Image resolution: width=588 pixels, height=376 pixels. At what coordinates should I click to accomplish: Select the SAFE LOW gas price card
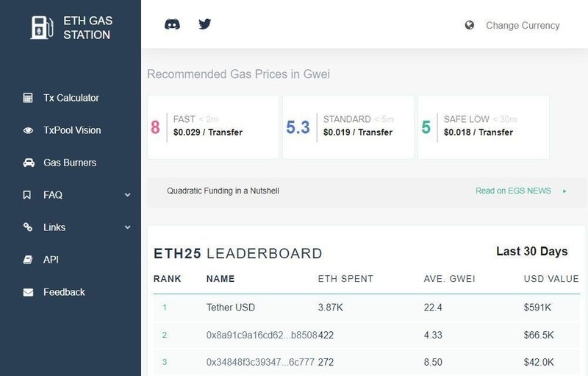point(484,127)
